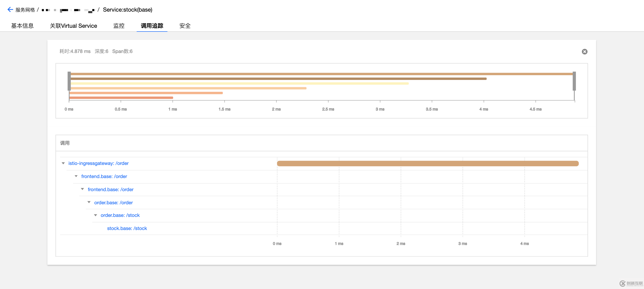Close the trace detail panel

pyautogui.click(x=584, y=51)
